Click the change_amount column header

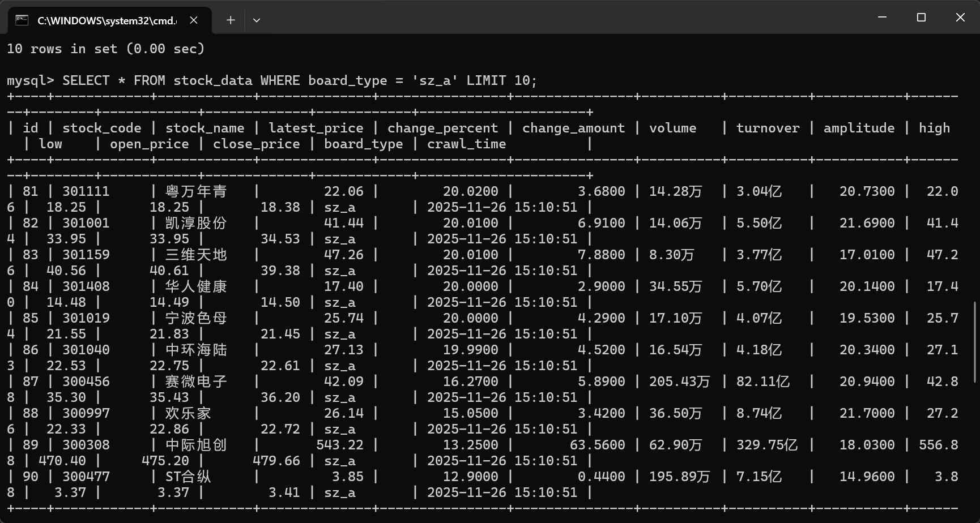[x=574, y=128]
